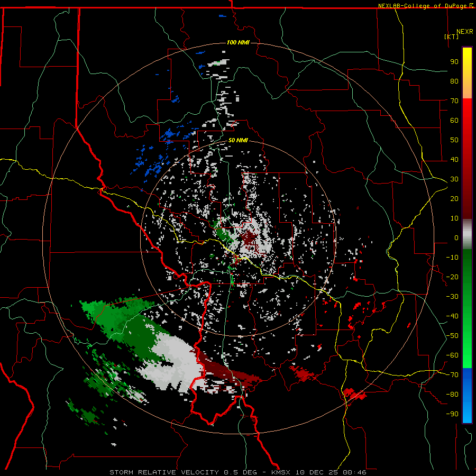476x476 pixels.
Task: Click the 70 value on the velocity scale
Action: click(x=454, y=101)
